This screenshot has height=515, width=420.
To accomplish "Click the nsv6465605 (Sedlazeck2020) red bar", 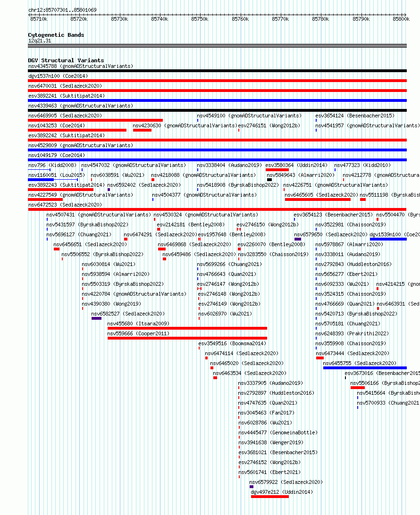I will point(318,199).
